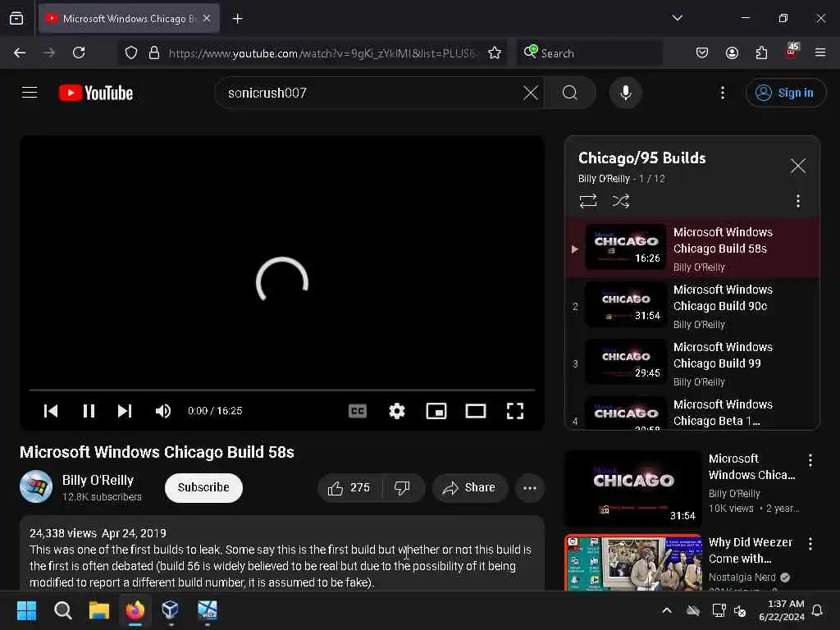Screen dimensions: 840x630
Task: Select Chicago Beta 1 in the playlist
Action: click(x=692, y=412)
